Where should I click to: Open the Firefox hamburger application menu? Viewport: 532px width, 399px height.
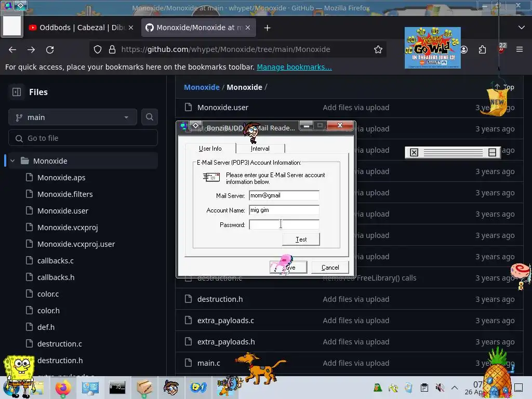520,49
